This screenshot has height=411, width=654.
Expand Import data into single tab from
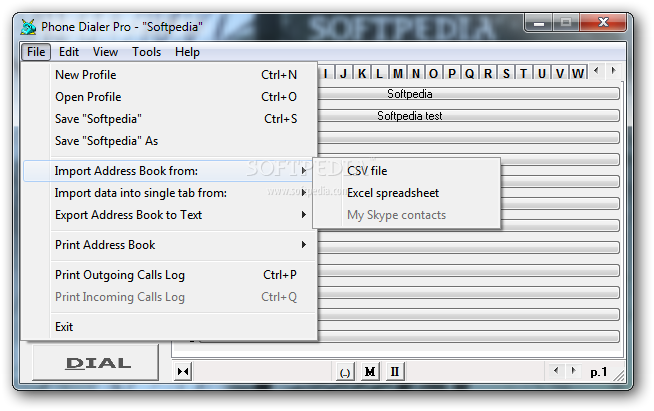pos(168,193)
